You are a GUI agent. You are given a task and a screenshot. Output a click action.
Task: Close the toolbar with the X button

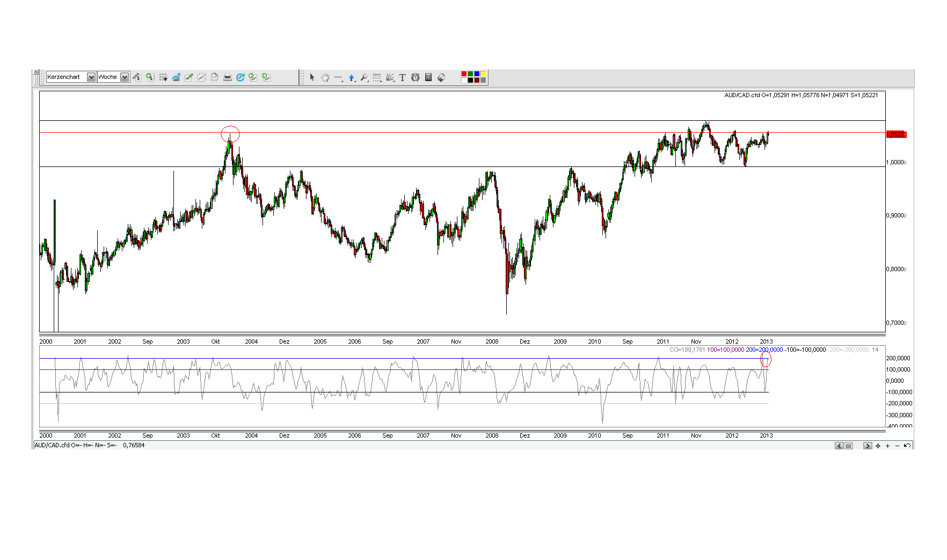(x=36, y=72)
